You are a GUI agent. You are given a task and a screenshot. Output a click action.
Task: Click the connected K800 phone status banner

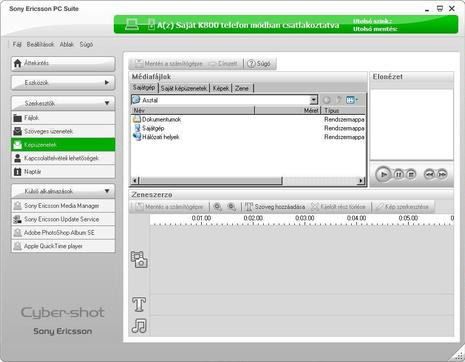coord(286,25)
